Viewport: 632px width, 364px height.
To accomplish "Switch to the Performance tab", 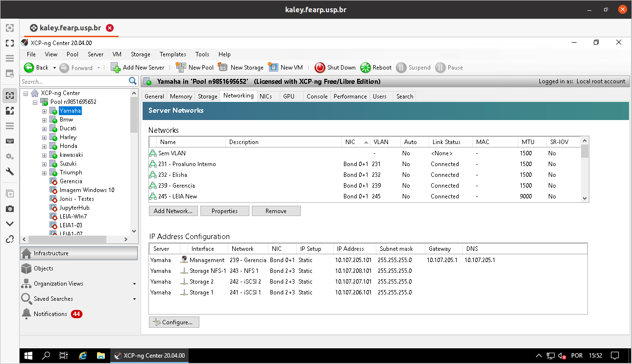I will [x=350, y=97].
